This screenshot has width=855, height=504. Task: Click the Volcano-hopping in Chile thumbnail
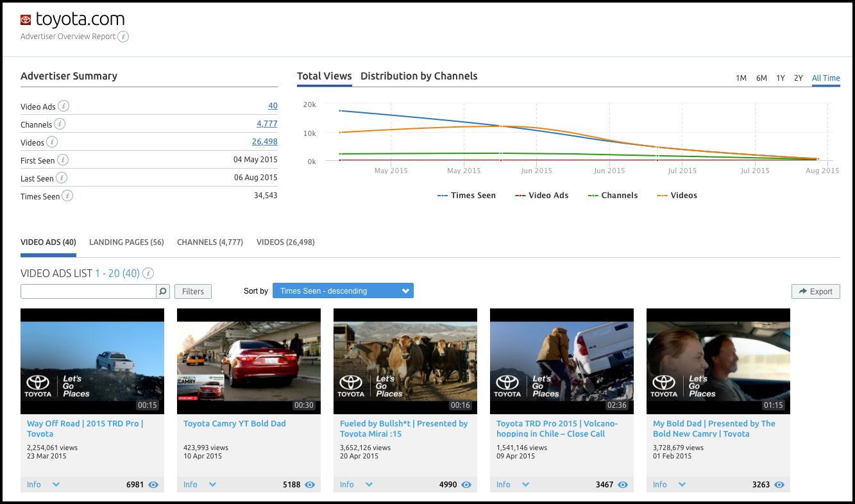[x=562, y=362]
